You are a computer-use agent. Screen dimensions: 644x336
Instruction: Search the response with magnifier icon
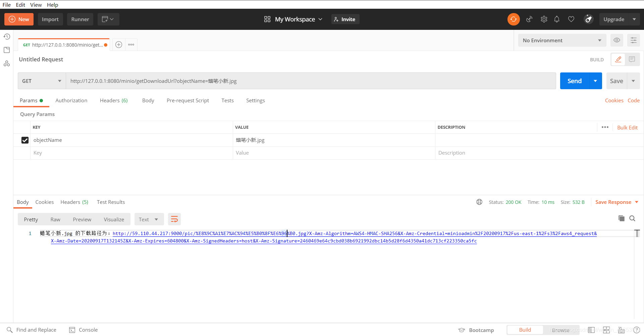point(632,219)
